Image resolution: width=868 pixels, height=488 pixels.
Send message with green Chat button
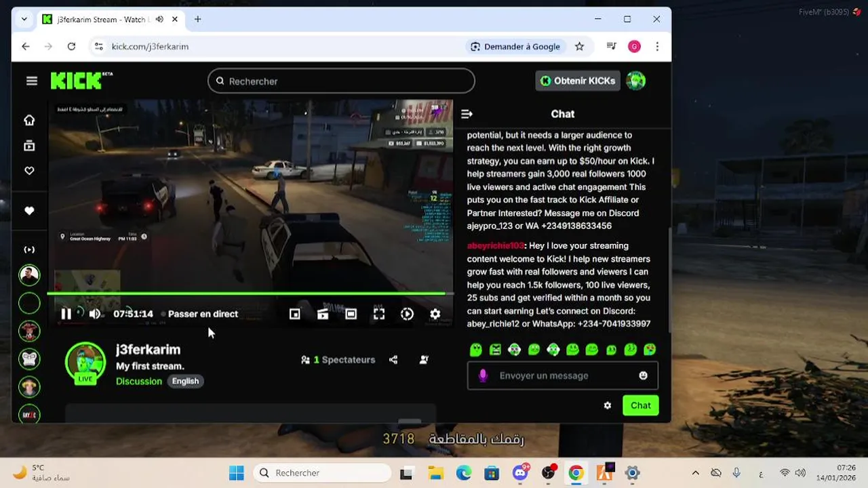(641, 405)
